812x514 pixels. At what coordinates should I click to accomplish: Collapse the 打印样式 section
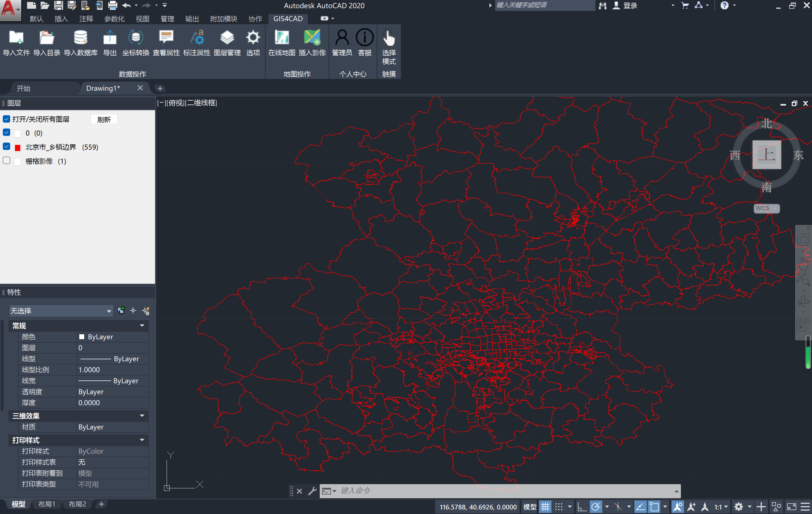[142, 440]
